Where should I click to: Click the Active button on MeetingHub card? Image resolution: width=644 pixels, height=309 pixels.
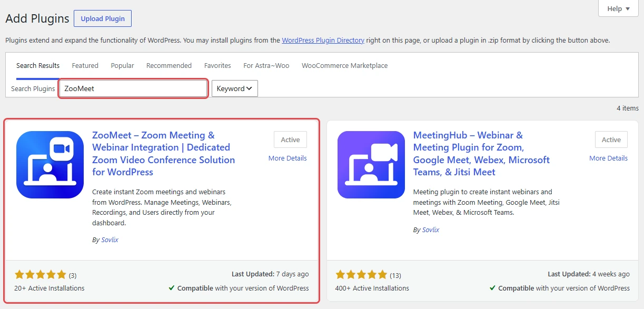(x=611, y=139)
